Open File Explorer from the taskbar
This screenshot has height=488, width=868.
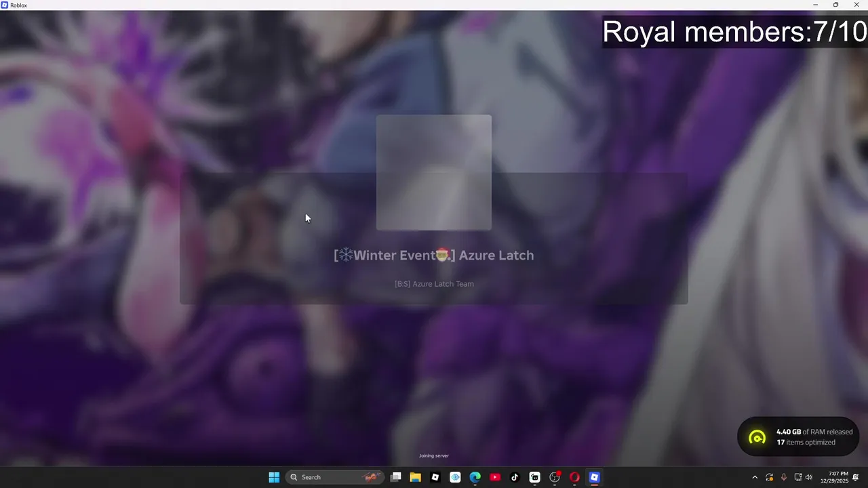click(416, 477)
